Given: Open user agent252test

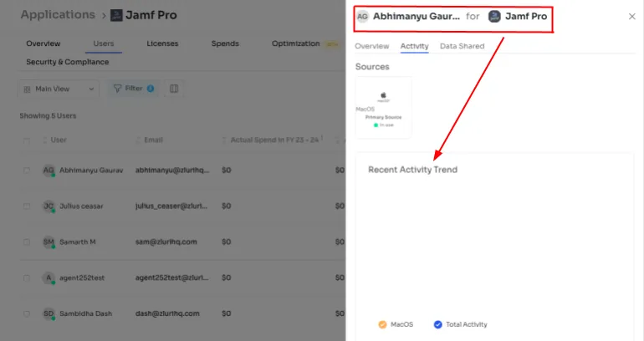Looking at the screenshot, I should [82, 277].
